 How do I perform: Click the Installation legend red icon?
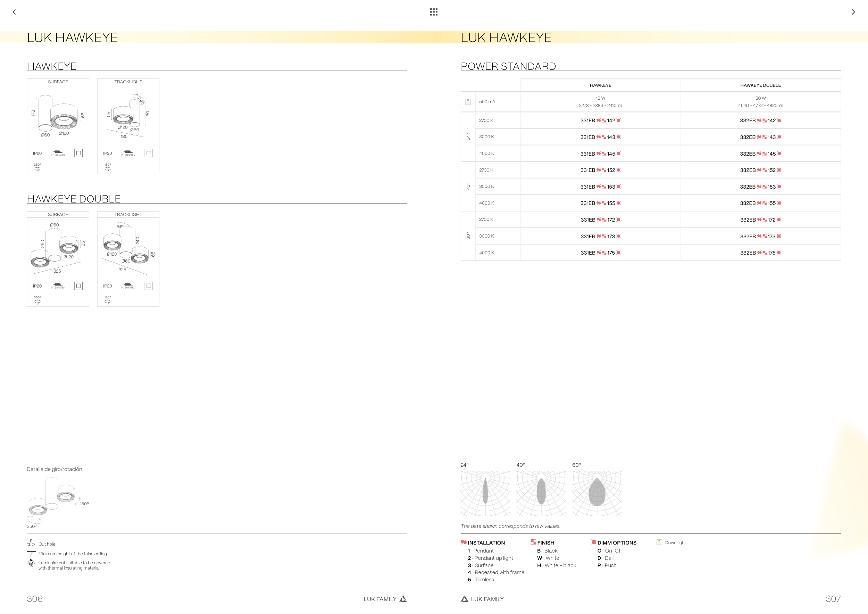coord(464,542)
